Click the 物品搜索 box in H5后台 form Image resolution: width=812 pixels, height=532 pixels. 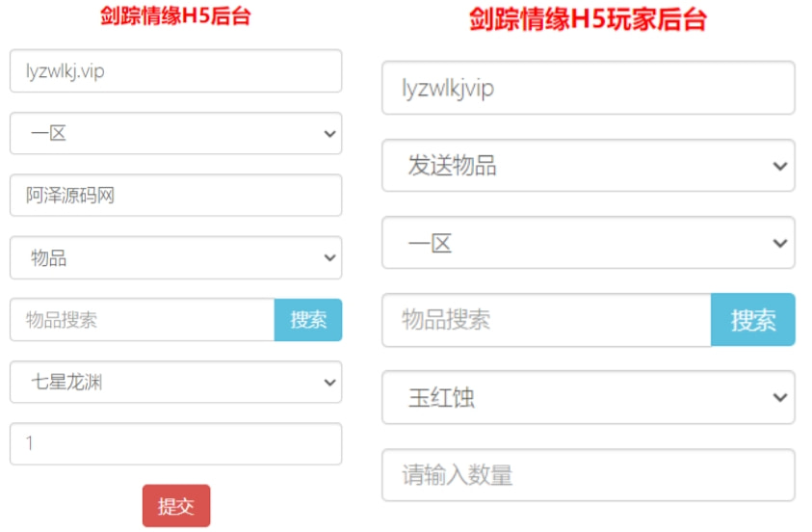(x=143, y=320)
